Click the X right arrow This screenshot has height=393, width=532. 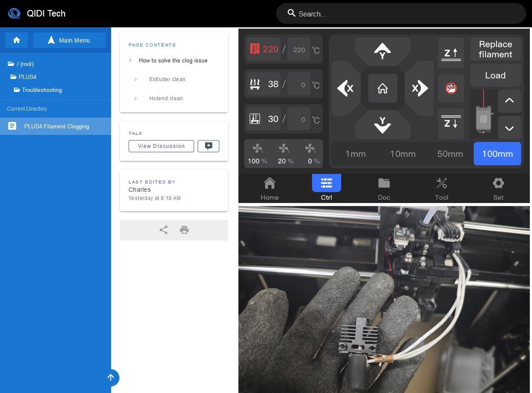pos(419,88)
